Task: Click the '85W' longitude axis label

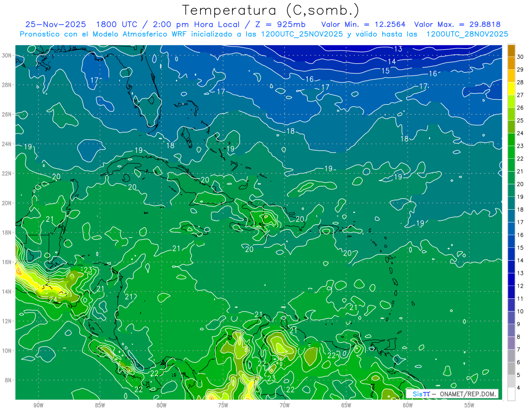Action: (100, 405)
